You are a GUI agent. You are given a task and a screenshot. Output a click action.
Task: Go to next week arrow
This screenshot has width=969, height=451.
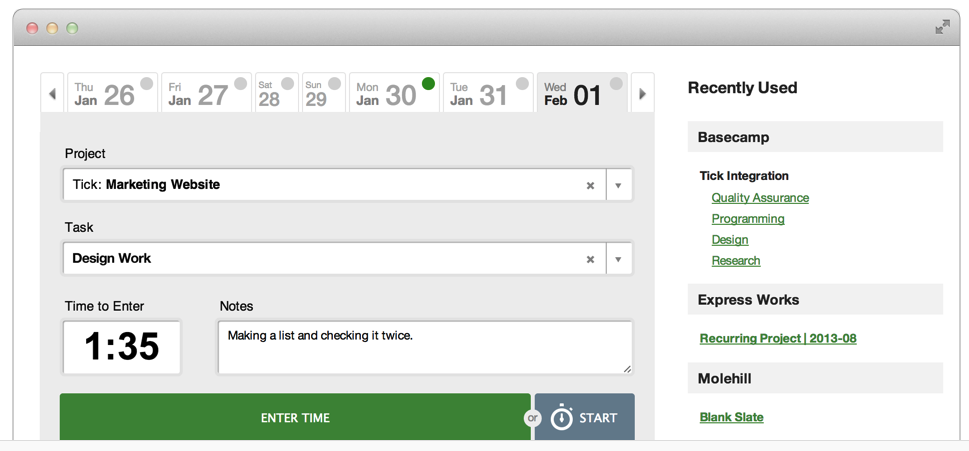(x=642, y=94)
